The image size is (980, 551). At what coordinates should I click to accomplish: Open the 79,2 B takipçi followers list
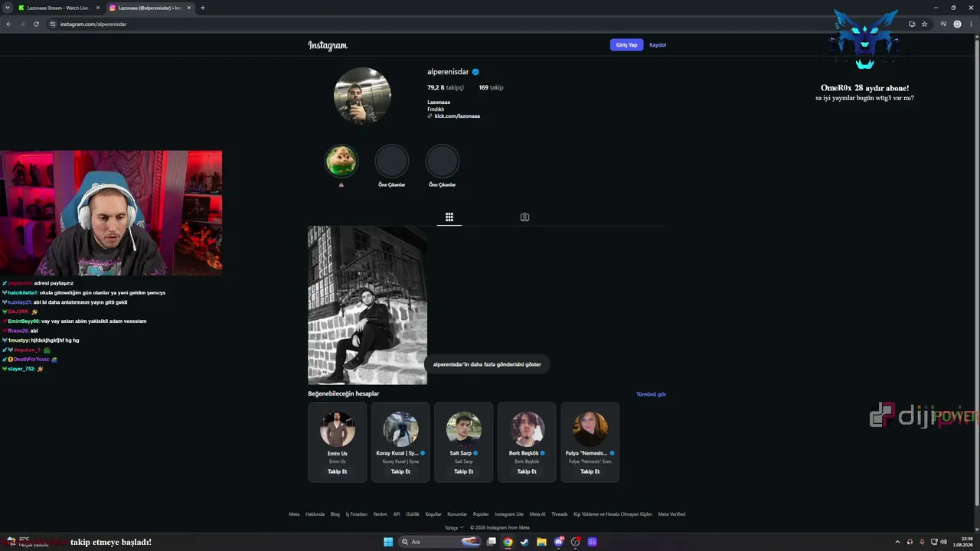[x=446, y=87]
